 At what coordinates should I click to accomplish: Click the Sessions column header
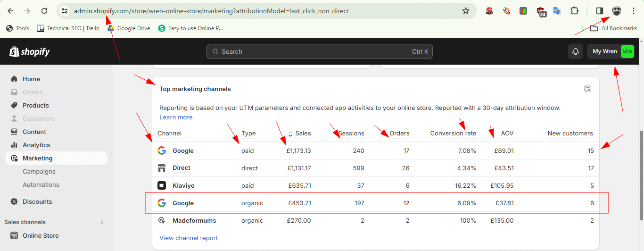[351, 133]
